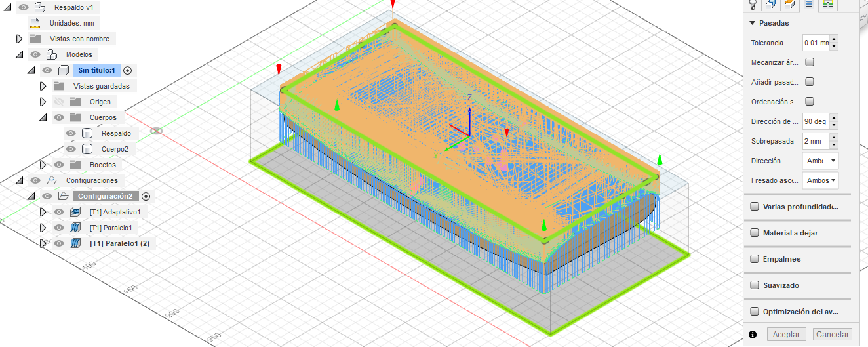This screenshot has height=347, width=868.
Task: Enable the Material a dejar checkbox
Action: coord(755,233)
